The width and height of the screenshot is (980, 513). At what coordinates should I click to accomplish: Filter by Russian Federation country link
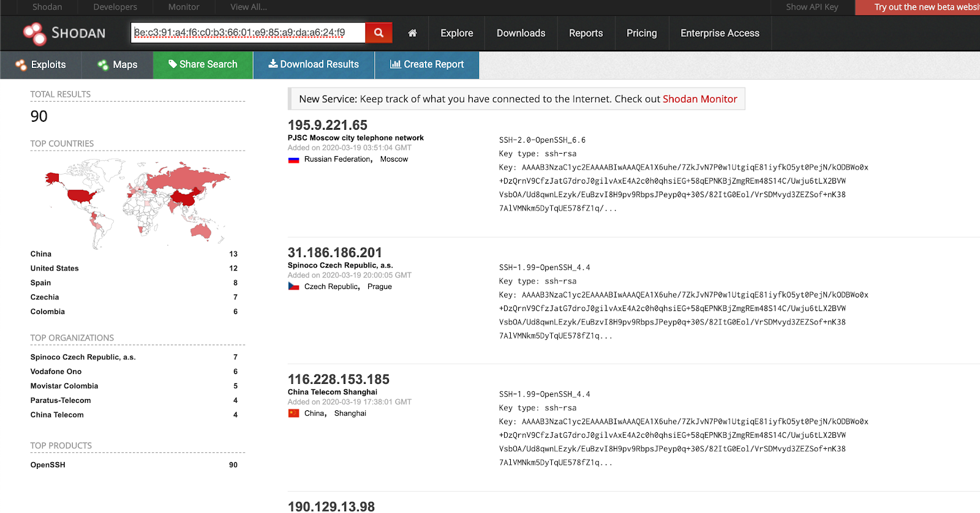point(337,159)
